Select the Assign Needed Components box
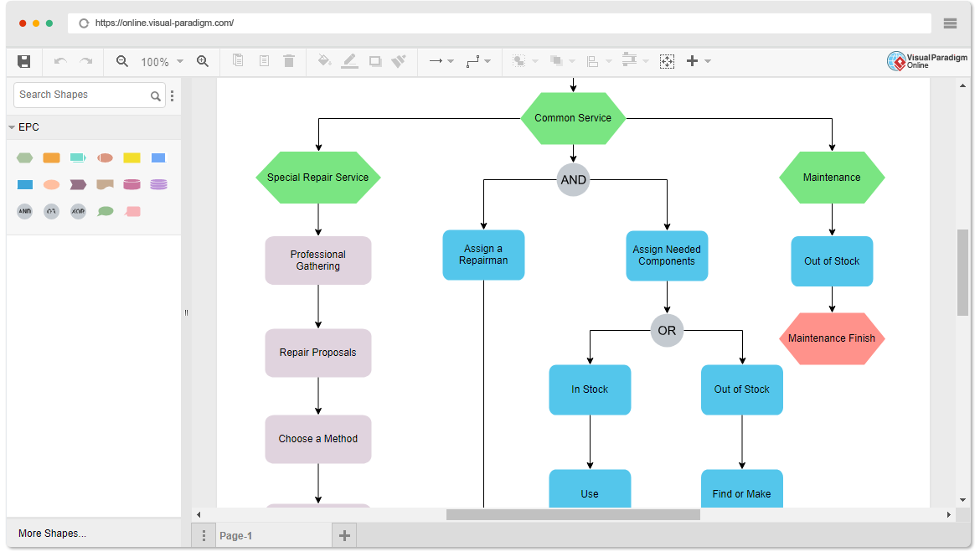Image resolution: width=980 pixels, height=557 pixels. point(667,255)
